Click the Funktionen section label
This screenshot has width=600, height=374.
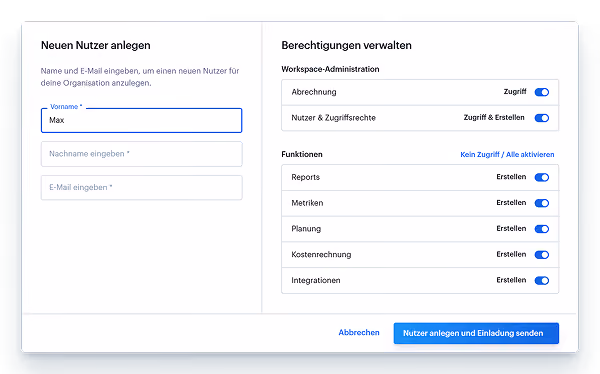pos(302,154)
